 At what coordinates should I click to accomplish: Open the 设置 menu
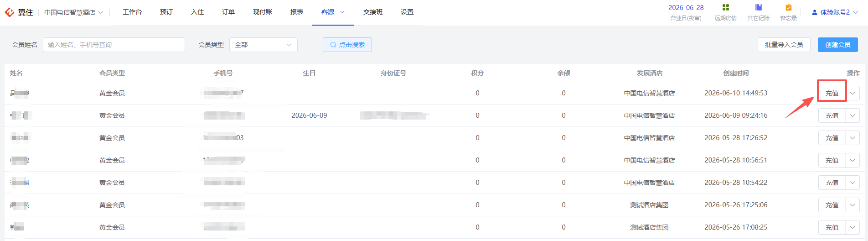pos(407,12)
